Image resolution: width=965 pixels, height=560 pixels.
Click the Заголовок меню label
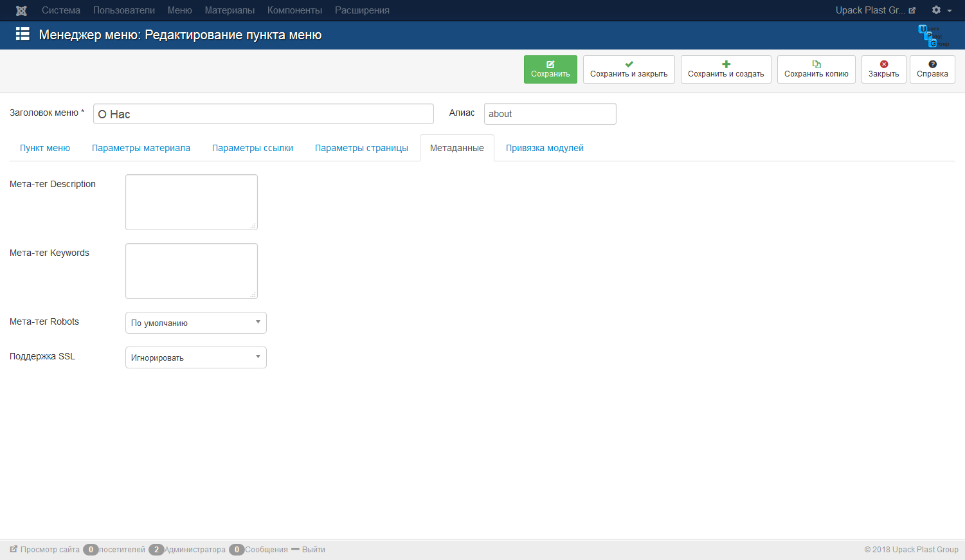pos(47,113)
